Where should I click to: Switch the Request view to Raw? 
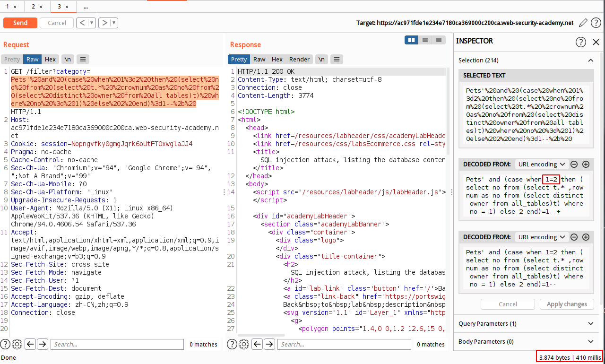coord(33,59)
